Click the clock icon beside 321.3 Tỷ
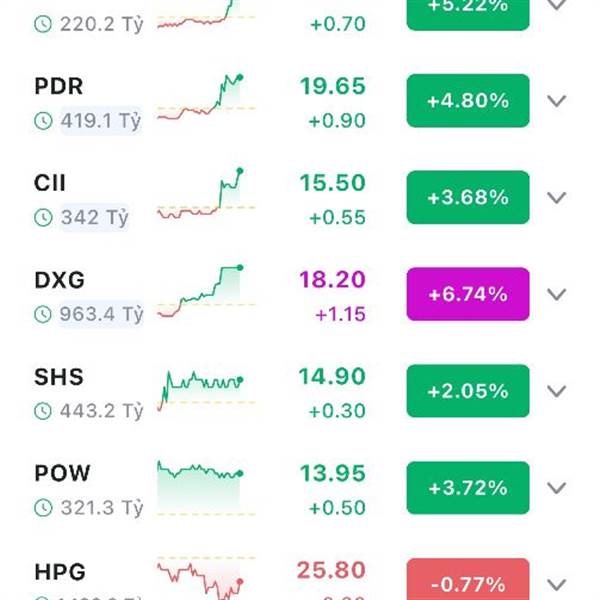This screenshot has height=600, width=600. coord(43,508)
